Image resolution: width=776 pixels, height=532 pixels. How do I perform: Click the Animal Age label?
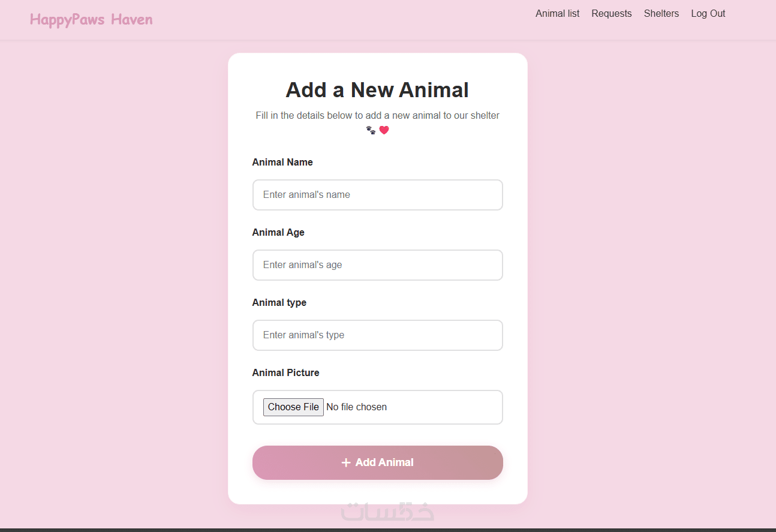point(278,233)
